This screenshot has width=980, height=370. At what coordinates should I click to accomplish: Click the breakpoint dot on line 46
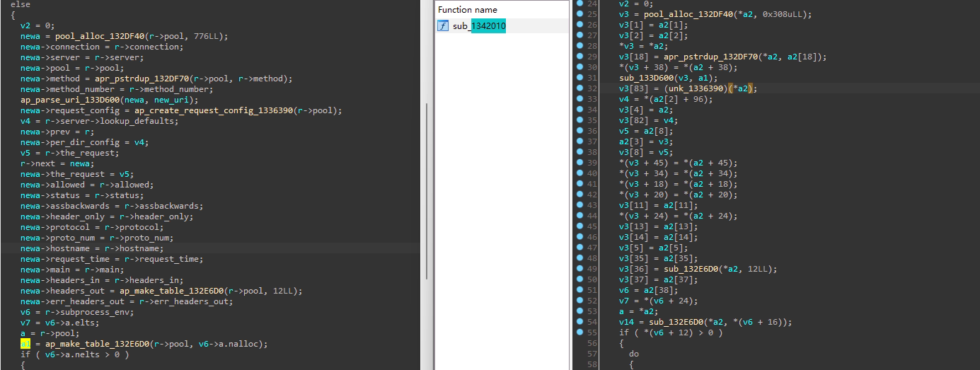pyautogui.click(x=580, y=237)
